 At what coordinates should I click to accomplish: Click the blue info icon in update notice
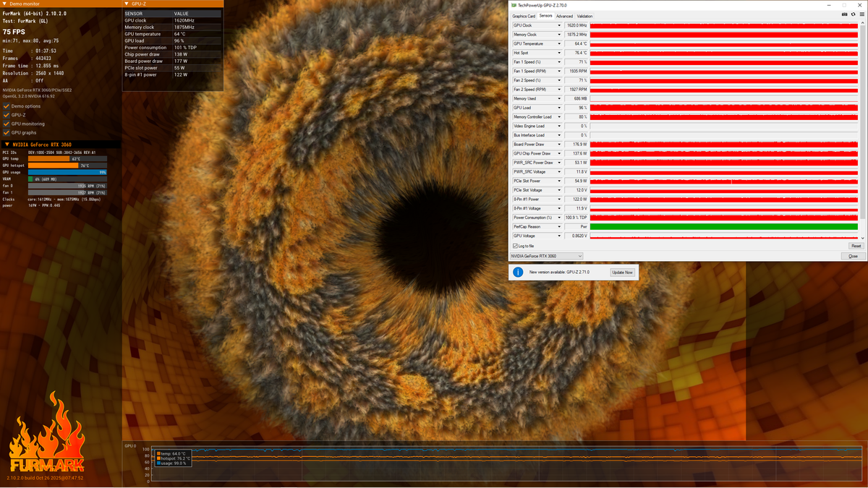point(518,272)
